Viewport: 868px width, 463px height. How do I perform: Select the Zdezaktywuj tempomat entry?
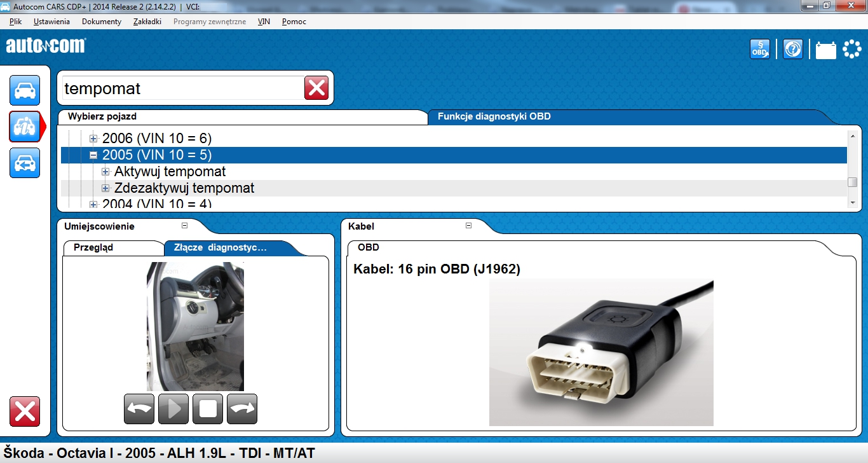(184, 188)
